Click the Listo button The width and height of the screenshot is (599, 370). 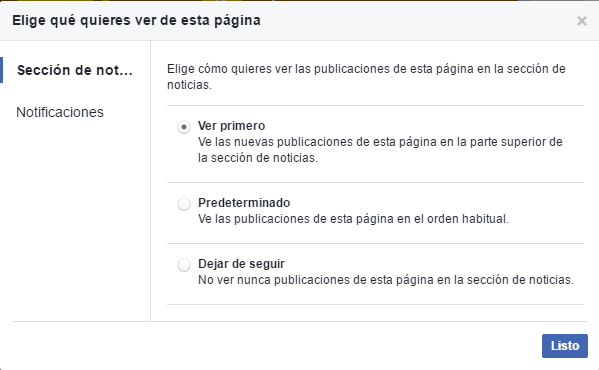565,346
